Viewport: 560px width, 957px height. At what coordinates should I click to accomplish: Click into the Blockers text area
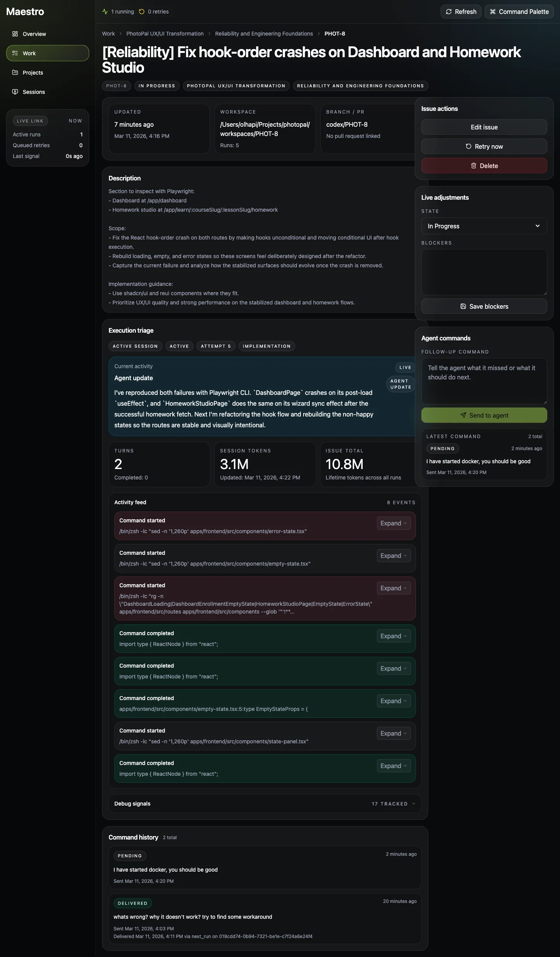click(484, 272)
